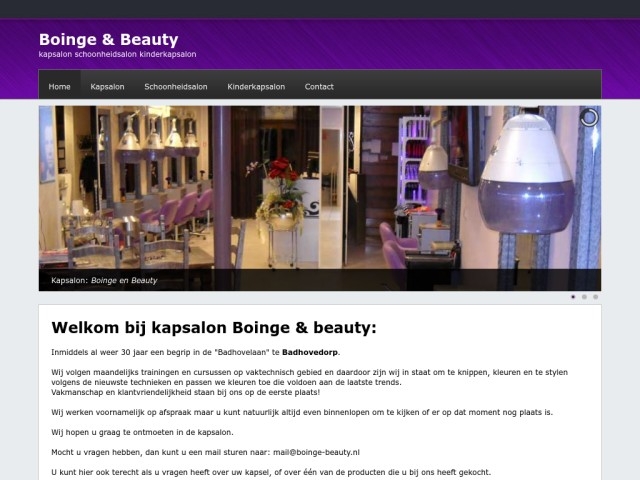Click the mail@boinge-beauty.nl email address
This screenshot has width=640, height=480.
click(316, 452)
